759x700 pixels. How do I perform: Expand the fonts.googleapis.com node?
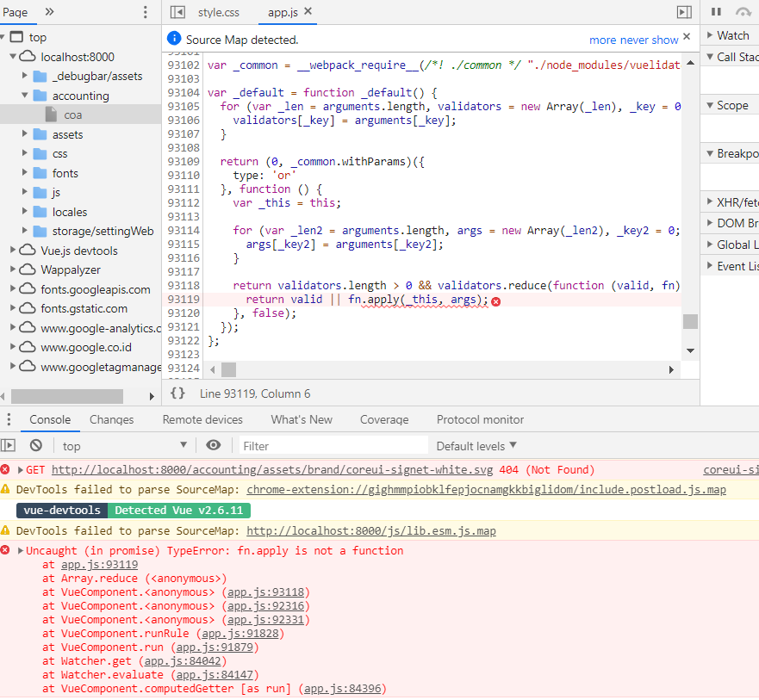pos(13,288)
